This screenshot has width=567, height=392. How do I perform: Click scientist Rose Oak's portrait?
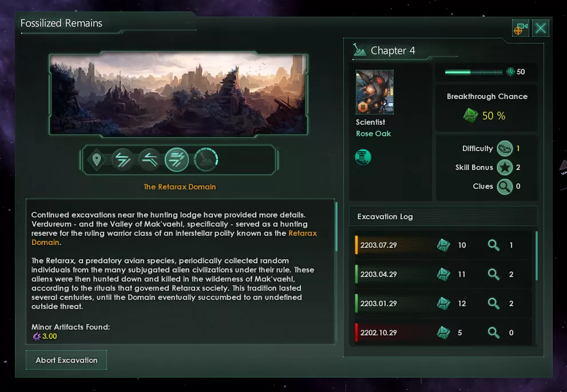pyautogui.click(x=374, y=92)
